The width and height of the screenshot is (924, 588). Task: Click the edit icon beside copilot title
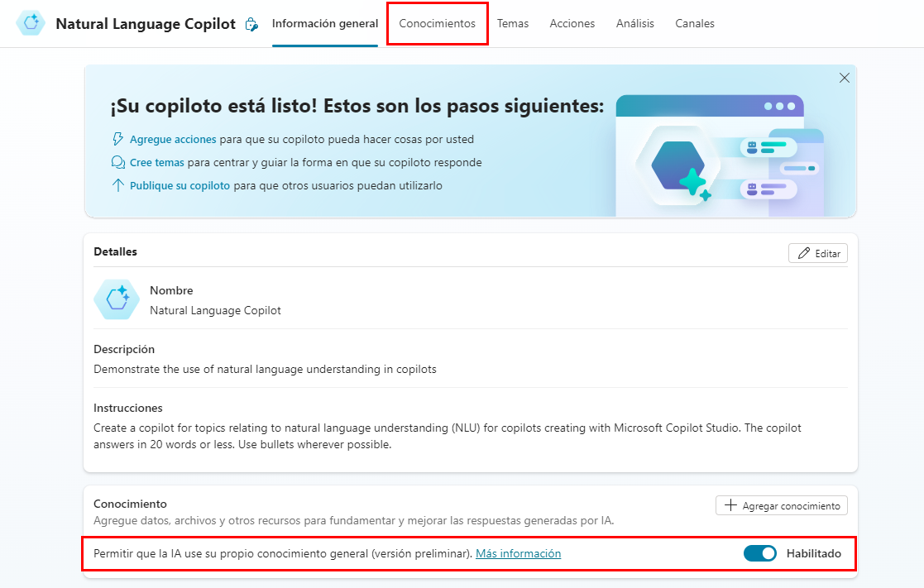coord(252,25)
